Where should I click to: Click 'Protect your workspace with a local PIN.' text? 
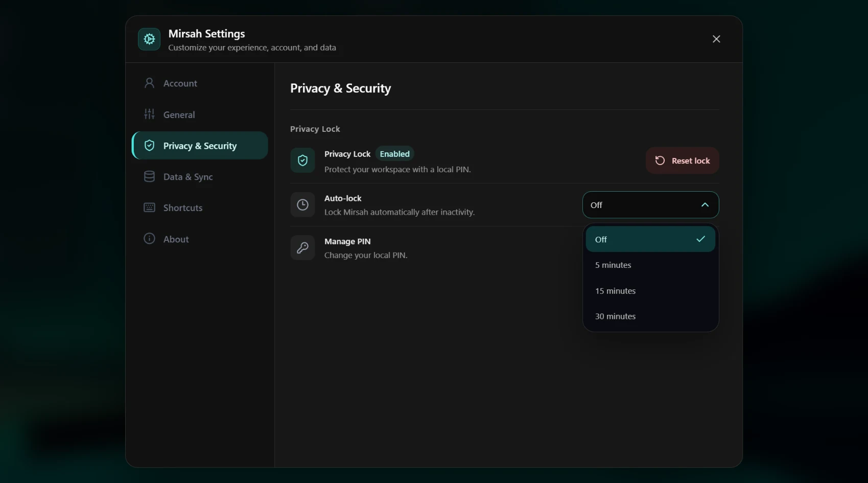tap(397, 169)
